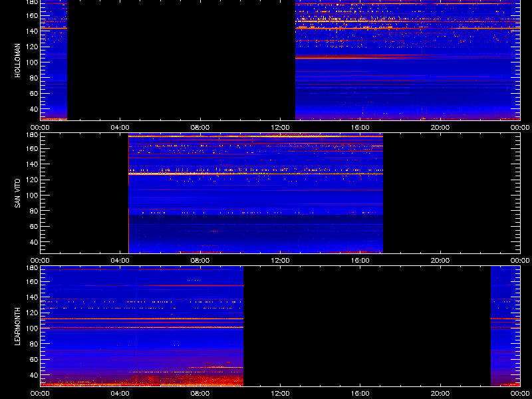
Task: Click the 16:00 time label below Learmonth plot
Action: point(360,394)
